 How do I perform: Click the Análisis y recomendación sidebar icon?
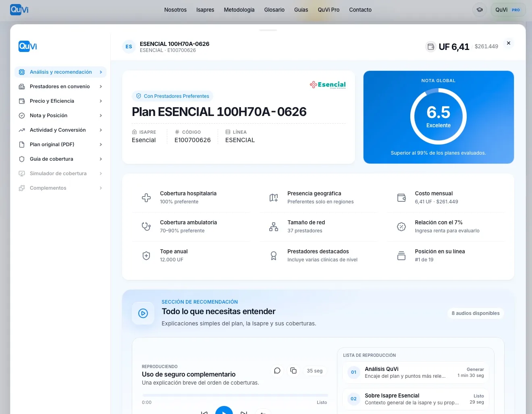click(22, 72)
